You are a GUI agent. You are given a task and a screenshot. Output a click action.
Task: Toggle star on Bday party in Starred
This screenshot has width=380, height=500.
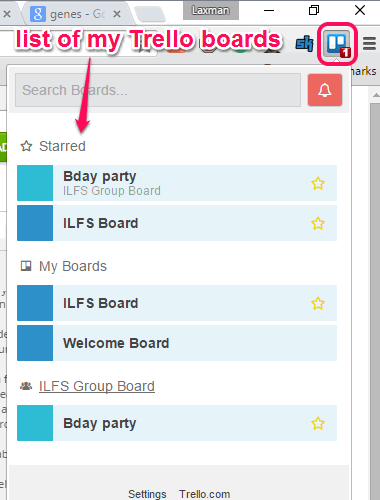click(318, 183)
